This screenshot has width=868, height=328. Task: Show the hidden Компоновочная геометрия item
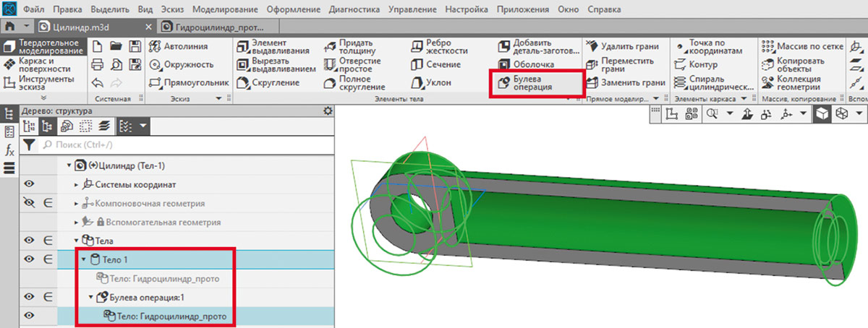[30, 203]
